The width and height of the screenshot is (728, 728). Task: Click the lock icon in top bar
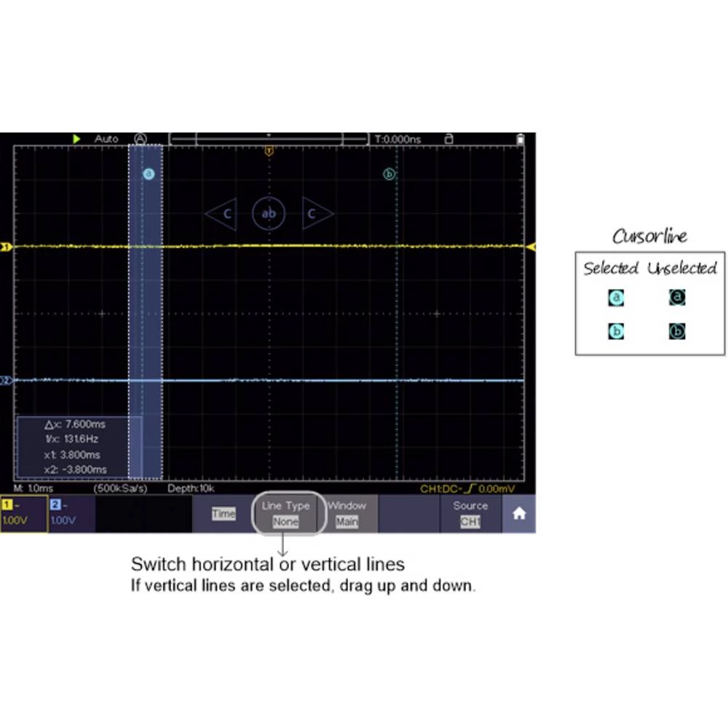(448, 138)
